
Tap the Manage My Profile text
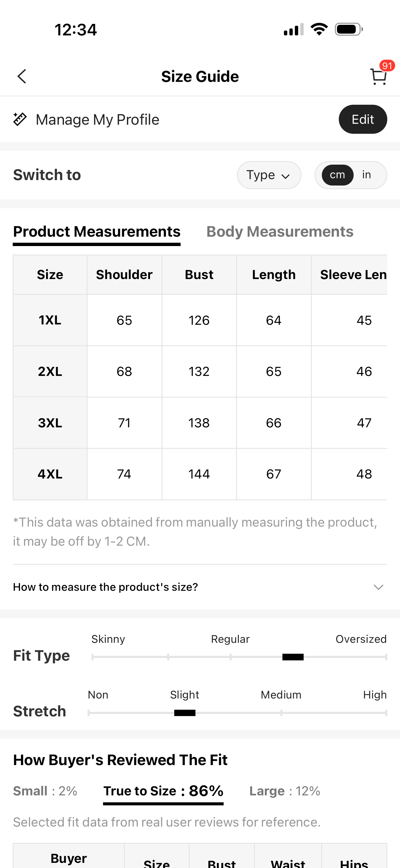click(98, 120)
